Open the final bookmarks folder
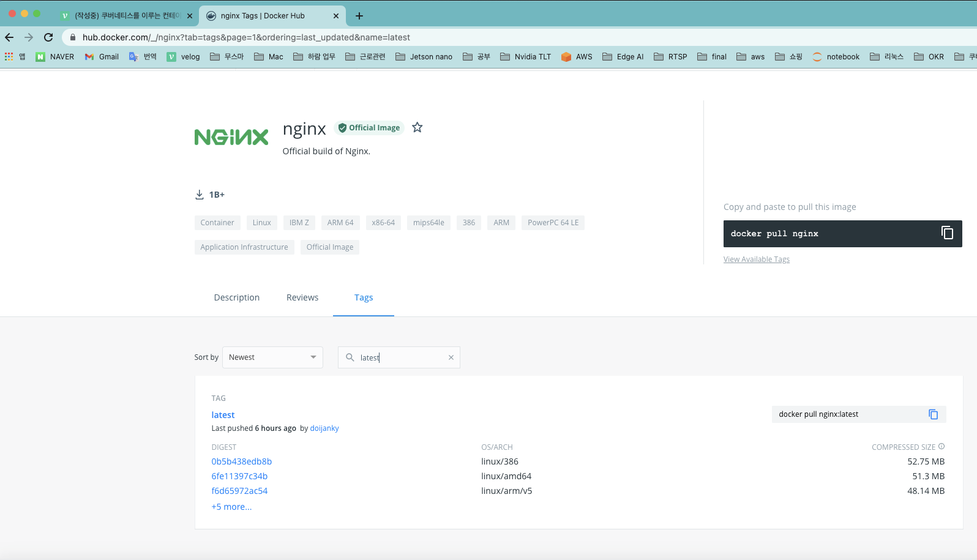 pos(712,57)
